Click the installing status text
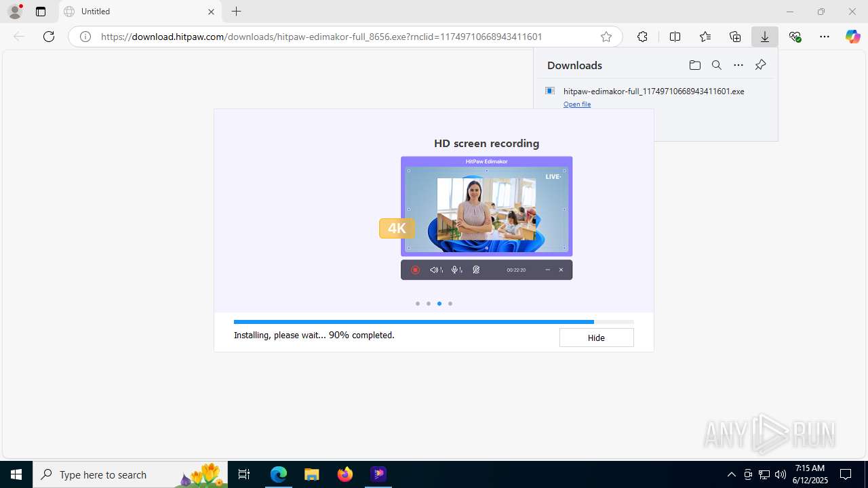 [314, 335]
